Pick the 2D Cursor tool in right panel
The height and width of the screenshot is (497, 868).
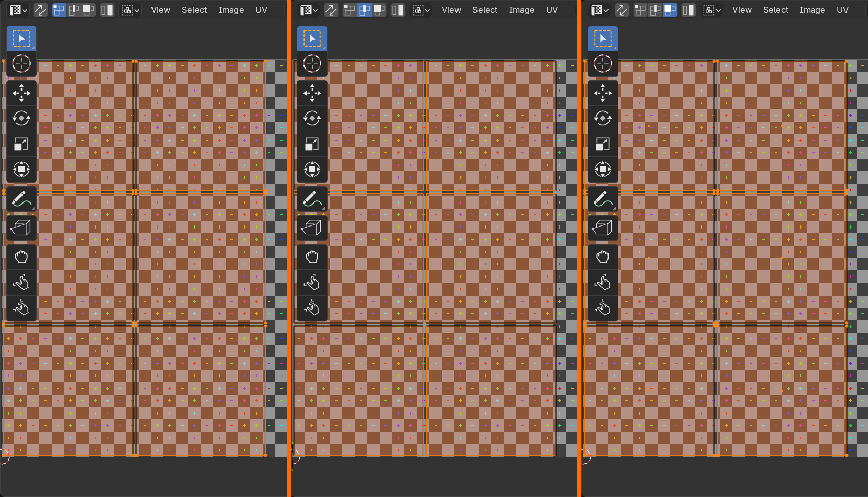[603, 63]
